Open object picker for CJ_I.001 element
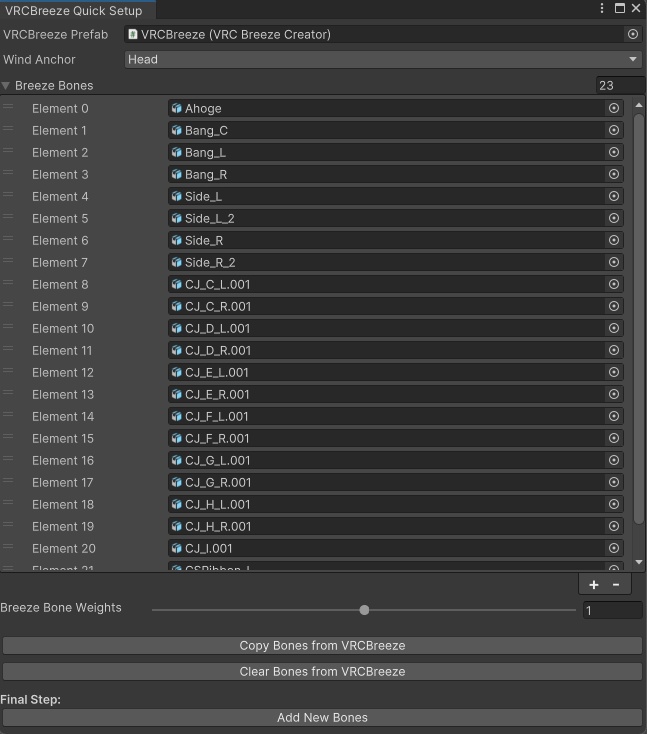This screenshot has width=647, height=734. click(x=614, y=548)
